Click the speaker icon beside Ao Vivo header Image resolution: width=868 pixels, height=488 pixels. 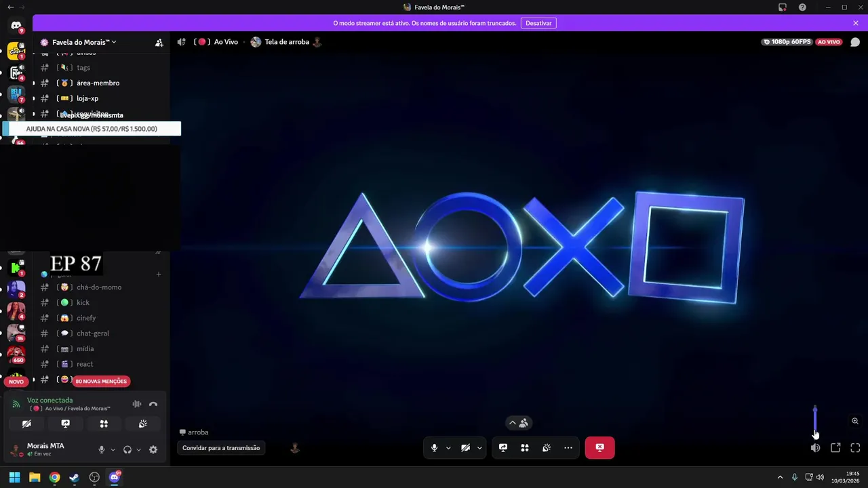click(181, 42)
